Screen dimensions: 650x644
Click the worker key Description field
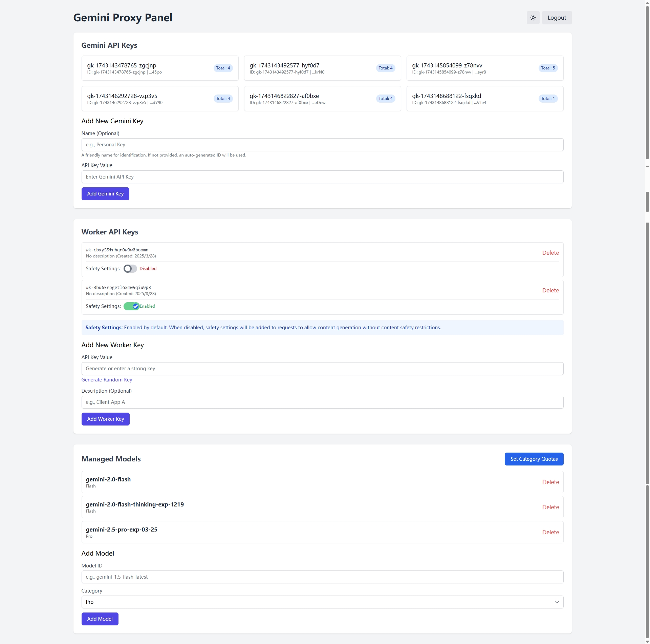point(322,402)
